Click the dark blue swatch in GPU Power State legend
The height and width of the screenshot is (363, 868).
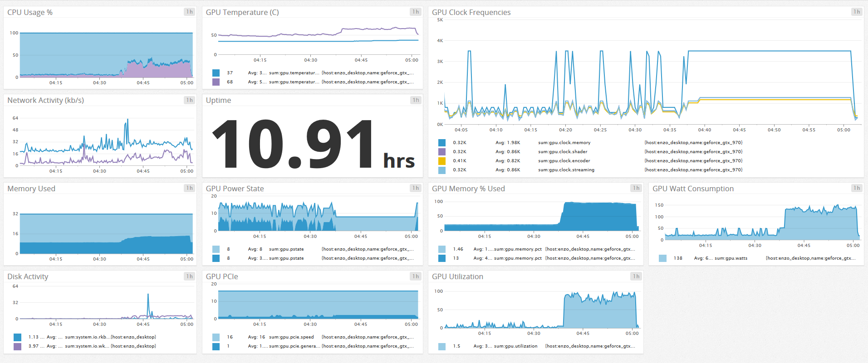coord(216,258)
